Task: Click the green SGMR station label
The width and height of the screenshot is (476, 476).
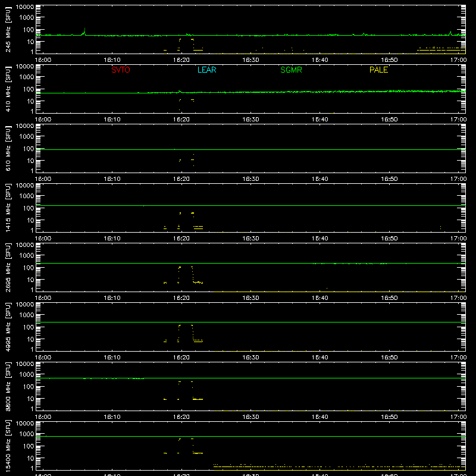Action: [x=291, y=70]
